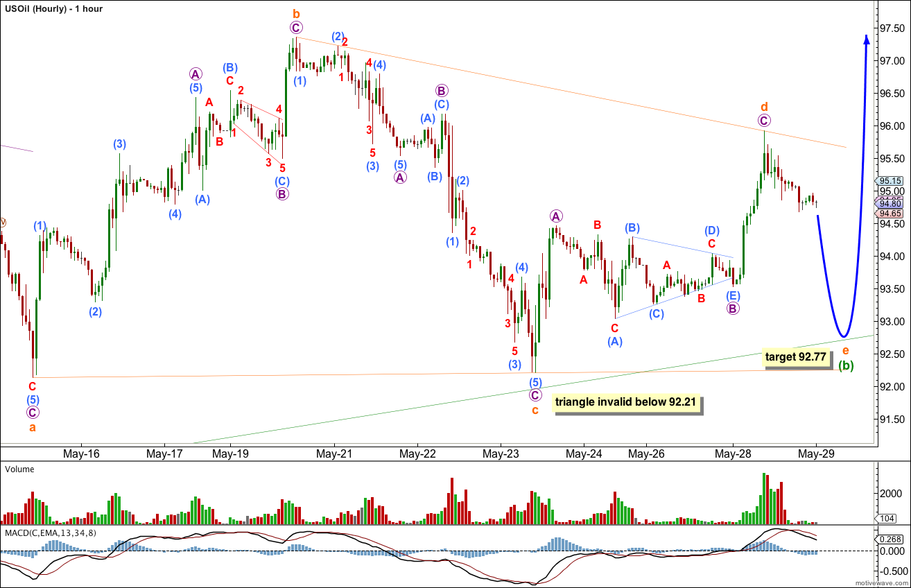911x588 pixels.
Task: Select the orange wave 'b' label at the high
Action: click(296, 15)
